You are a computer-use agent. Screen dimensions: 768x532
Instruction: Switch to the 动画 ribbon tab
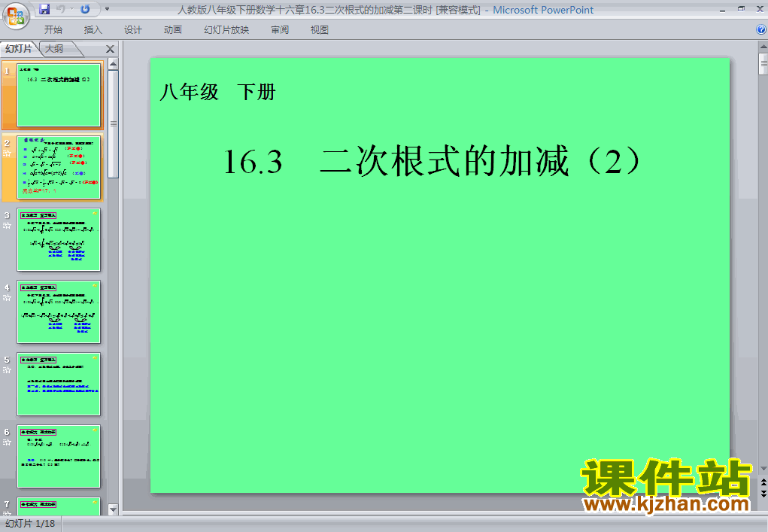[x=173, y=30]
